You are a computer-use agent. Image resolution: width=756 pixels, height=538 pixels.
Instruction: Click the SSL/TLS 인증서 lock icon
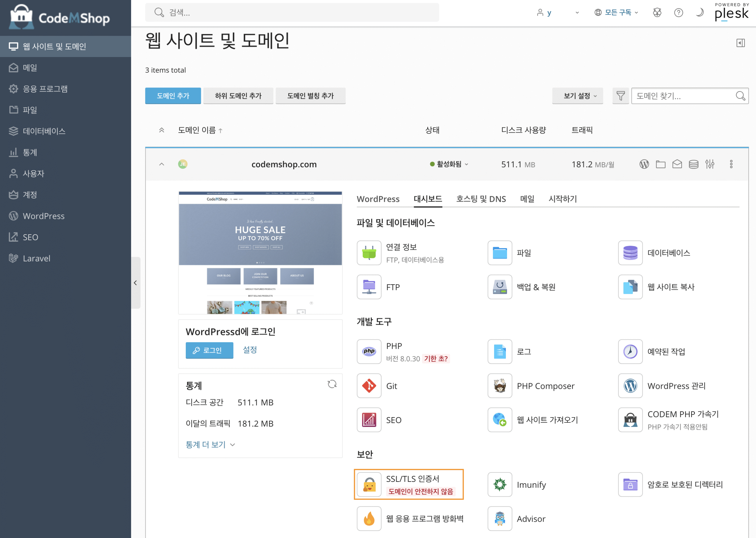pos(369,484)
